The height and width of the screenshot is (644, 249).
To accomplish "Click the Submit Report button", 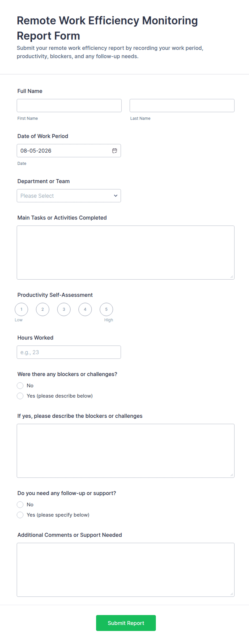I will pos(126,623).
